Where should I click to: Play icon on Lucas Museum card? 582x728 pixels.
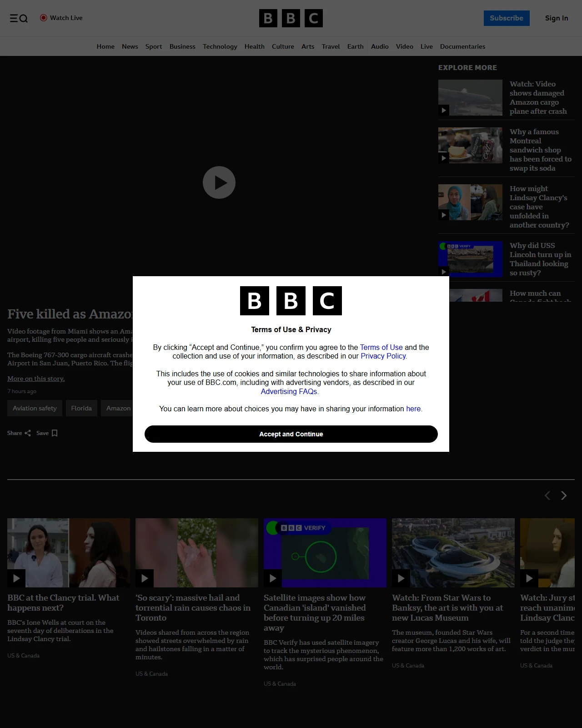pyautogui.click(x=401, y=578)
